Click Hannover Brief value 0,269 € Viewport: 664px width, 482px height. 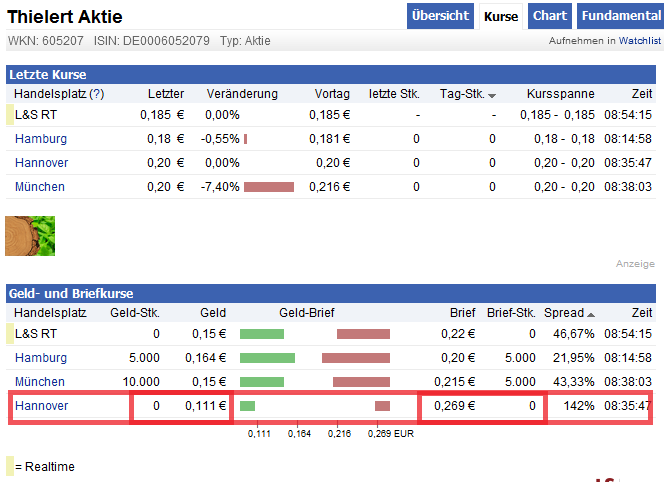coord(454,406)
